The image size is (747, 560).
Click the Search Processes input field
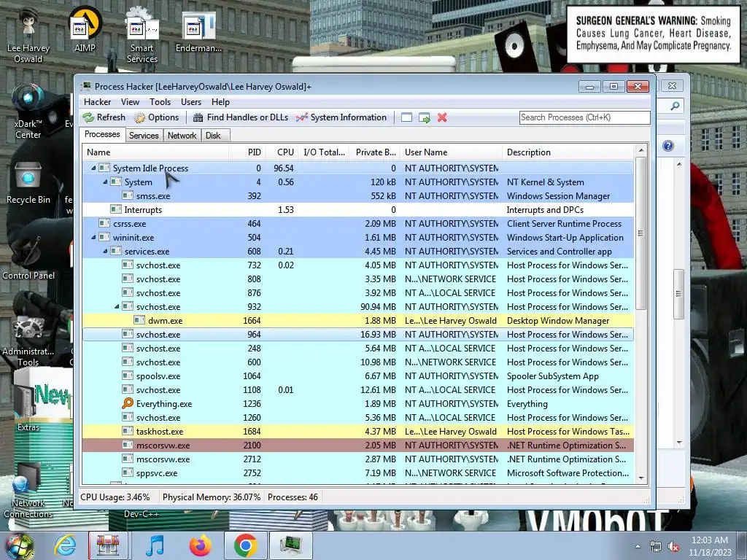[584, 117]
